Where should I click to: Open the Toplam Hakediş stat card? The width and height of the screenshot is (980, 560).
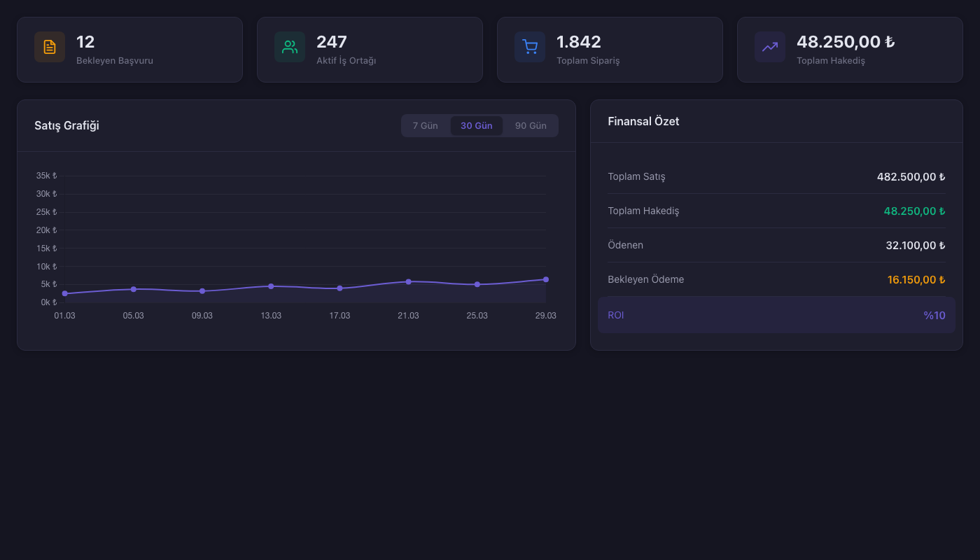[x=849, y=49]
